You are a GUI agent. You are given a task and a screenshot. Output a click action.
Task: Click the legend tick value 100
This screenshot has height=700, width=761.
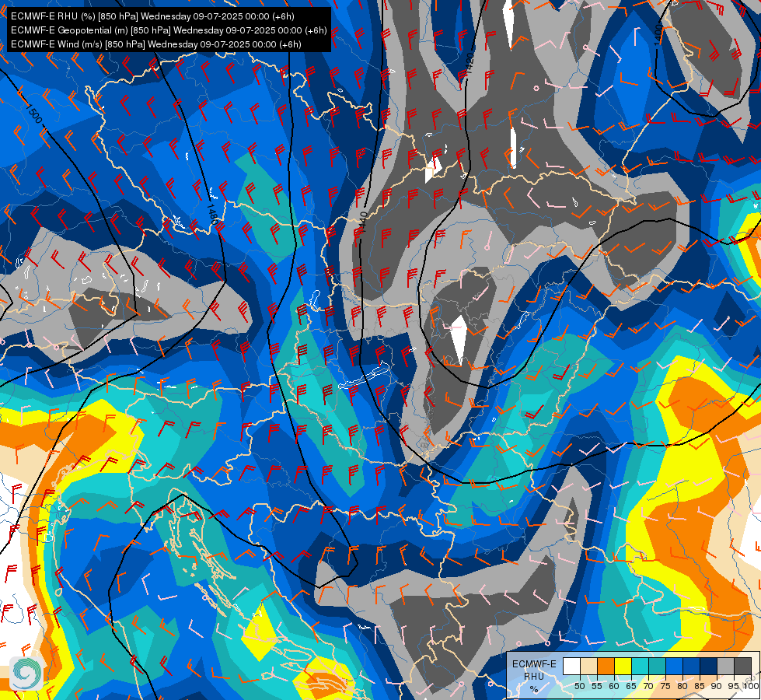752,686
